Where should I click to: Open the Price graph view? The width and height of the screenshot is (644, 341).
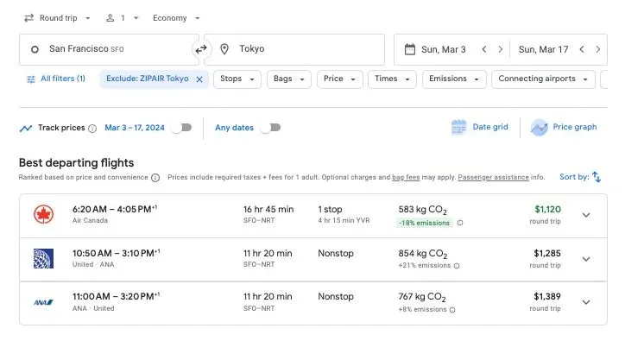[564, 128]
